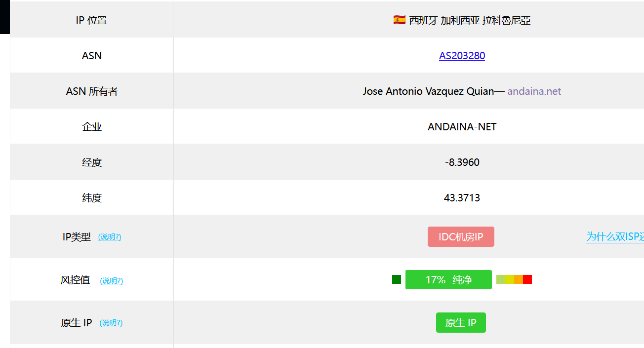This screenshot has height=348, width=644.
Task: Click the red risk scale swatch
Action: 527,279
